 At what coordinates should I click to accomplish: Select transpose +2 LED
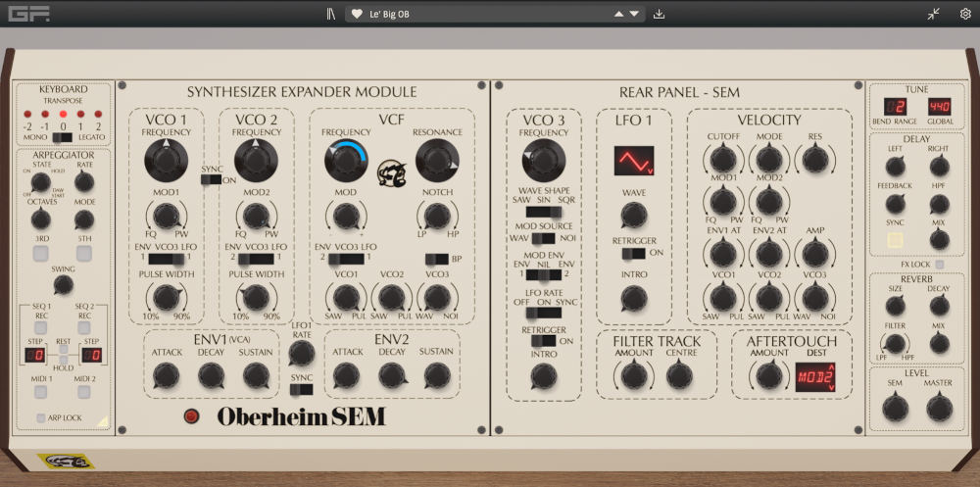[97, 115]
